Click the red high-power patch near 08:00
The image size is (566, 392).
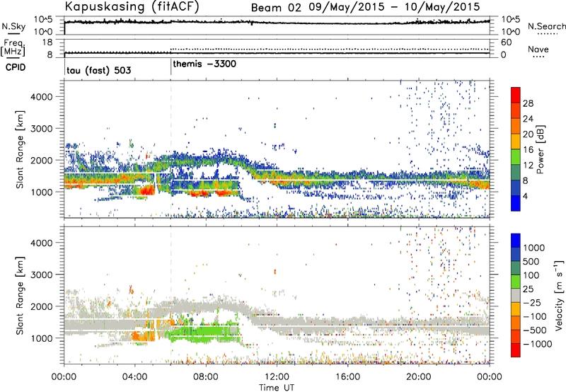[x=200, y=194]
